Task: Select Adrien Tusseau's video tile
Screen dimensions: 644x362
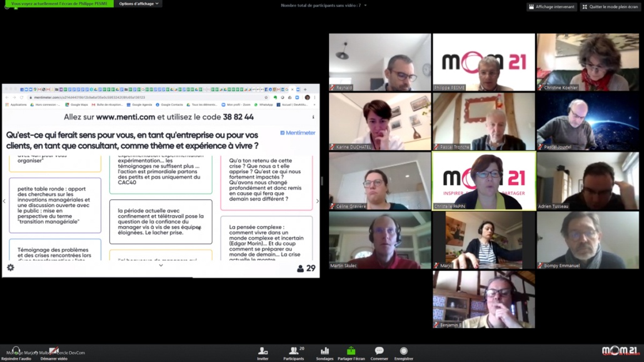Action: (588, 181)
